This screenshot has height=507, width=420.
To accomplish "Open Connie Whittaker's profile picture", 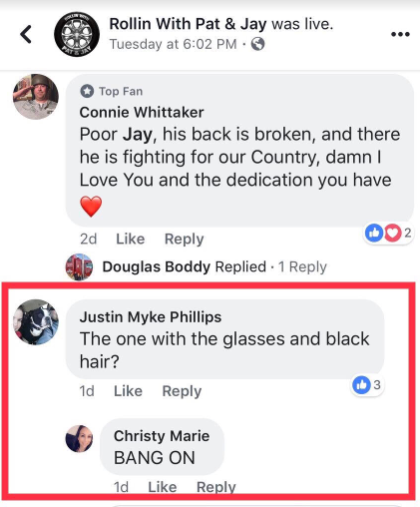I will coord(36,97).
